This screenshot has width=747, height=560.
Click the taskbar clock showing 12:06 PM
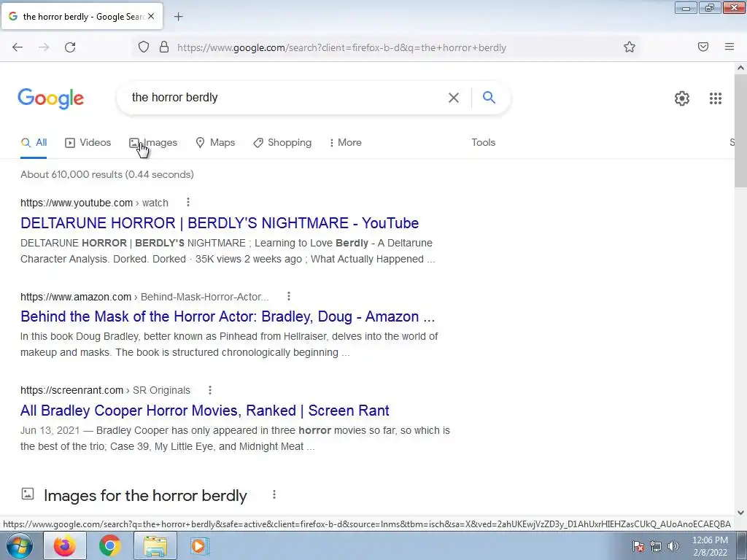[x=710, y=546]
